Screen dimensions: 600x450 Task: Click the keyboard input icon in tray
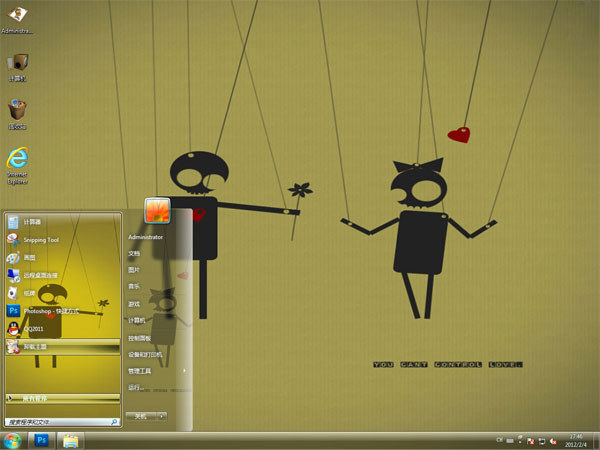[510, 440]
